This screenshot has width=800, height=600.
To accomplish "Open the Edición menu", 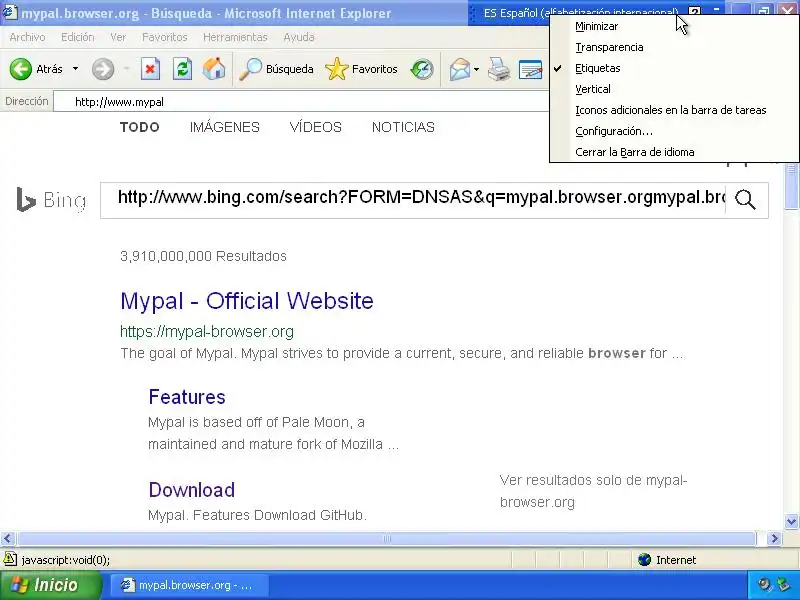I will tap(78, 37).
